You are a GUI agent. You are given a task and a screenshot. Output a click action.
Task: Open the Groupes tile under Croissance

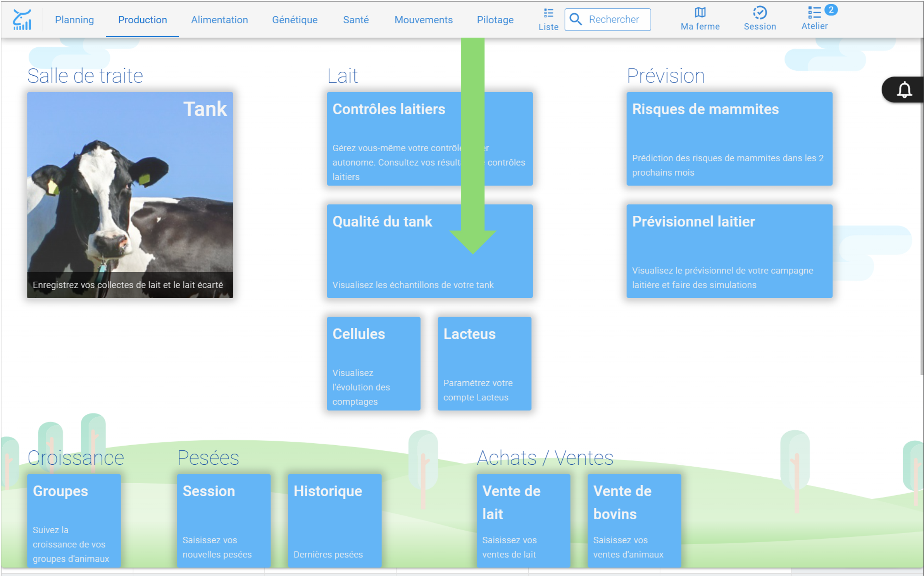click(x=74, y=521)
